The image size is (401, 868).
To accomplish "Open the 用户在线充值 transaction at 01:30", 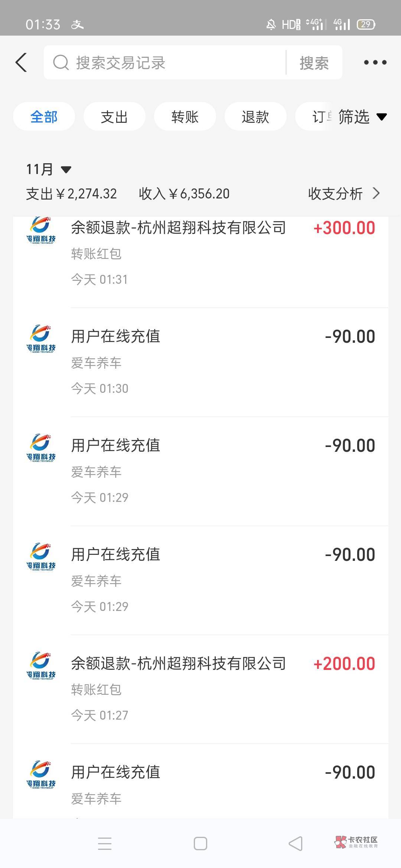I will click(223, 362).
